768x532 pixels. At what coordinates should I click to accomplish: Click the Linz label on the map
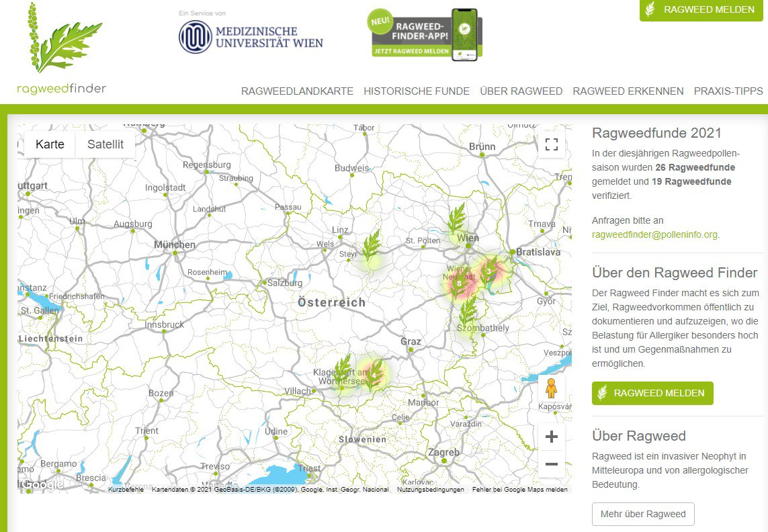click(x=340, y=230)
